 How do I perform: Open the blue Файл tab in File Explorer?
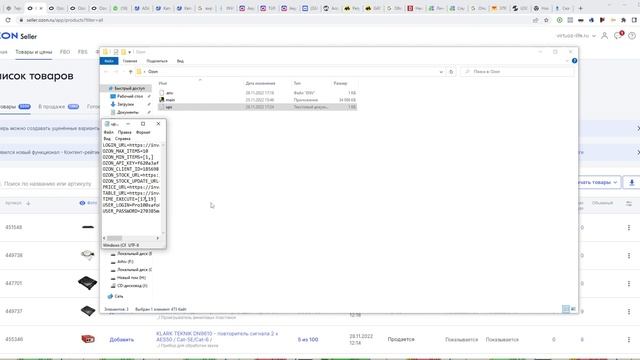point(109,61)
